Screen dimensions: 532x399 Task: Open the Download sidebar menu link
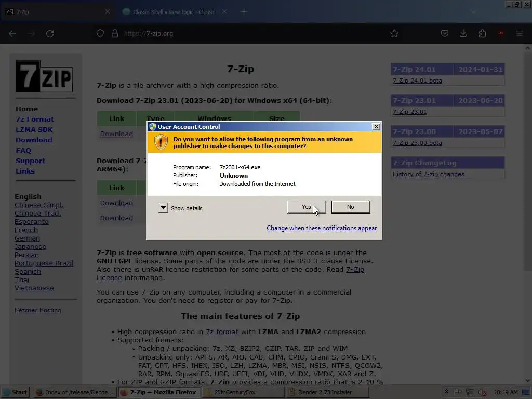tap(34, 140)
